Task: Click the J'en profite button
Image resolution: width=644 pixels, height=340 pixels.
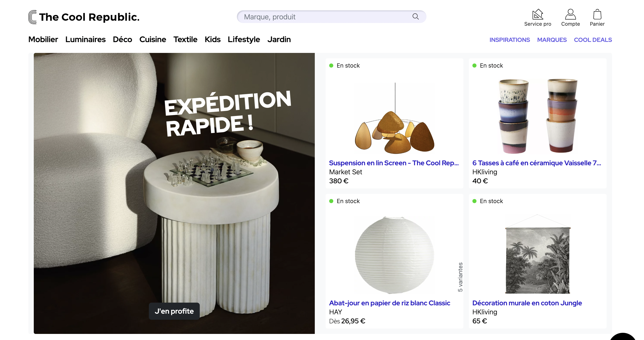Action: click(x=174, y=311)
